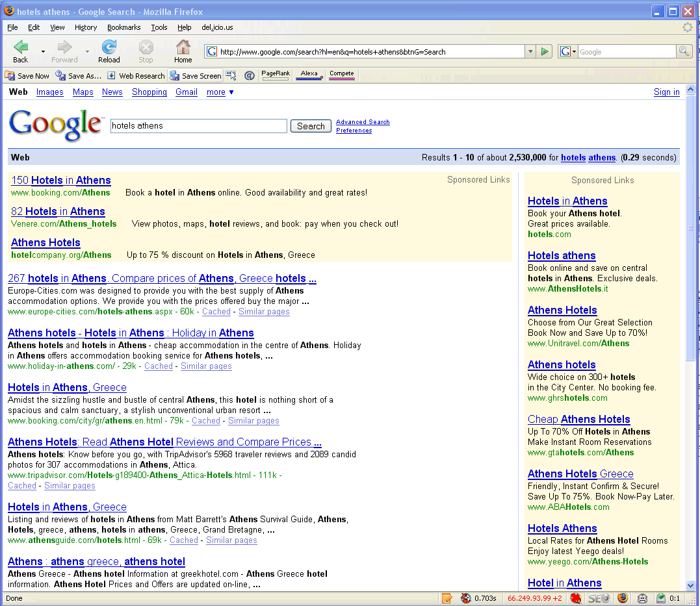
Task: Click the Firefox icon in status bar
Action: click(x=623, y=598)
